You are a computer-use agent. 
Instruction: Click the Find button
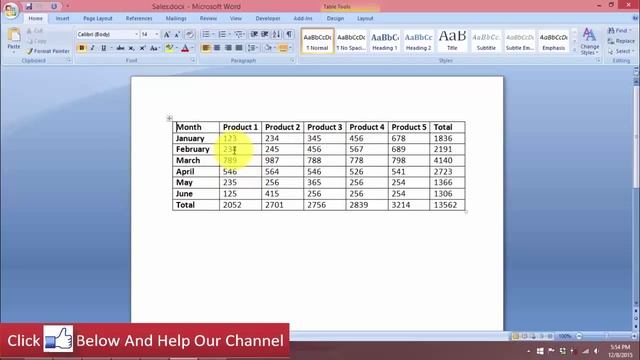[x=619, y=31]
